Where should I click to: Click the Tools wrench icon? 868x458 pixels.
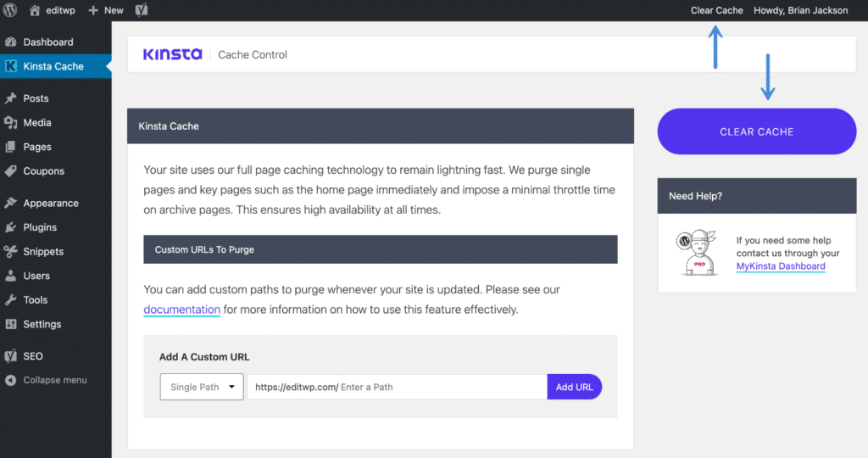(x=10, y=299)
